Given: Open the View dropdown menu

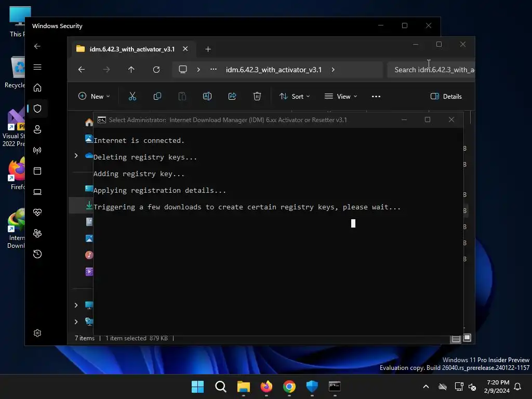Looking at the screenshot, I should point(341,96).
